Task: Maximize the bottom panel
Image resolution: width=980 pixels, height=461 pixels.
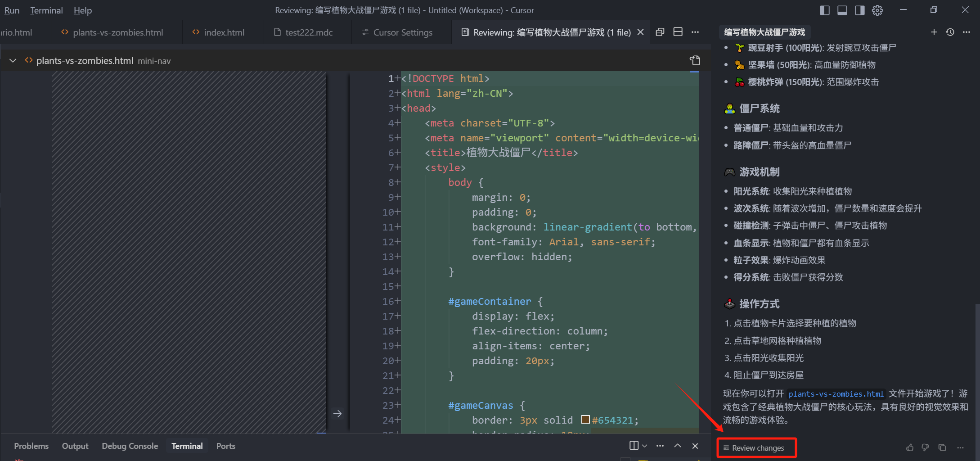Action: [x=678, y=446]
